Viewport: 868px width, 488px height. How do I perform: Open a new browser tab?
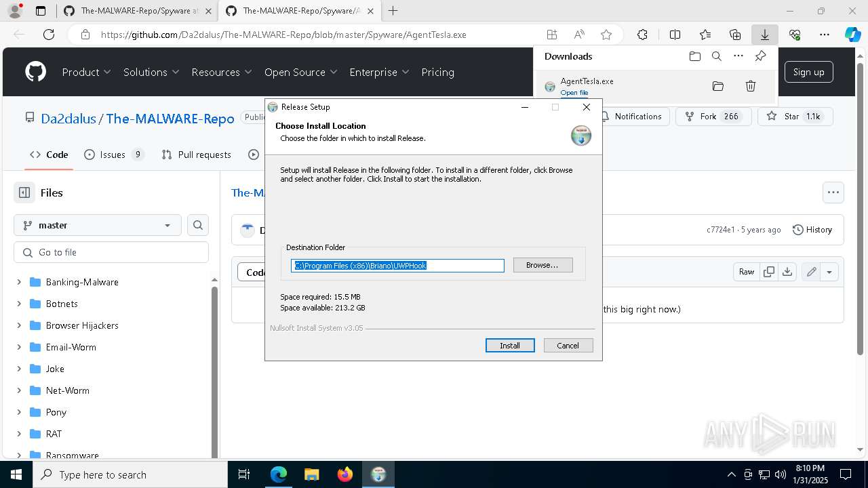393,11
